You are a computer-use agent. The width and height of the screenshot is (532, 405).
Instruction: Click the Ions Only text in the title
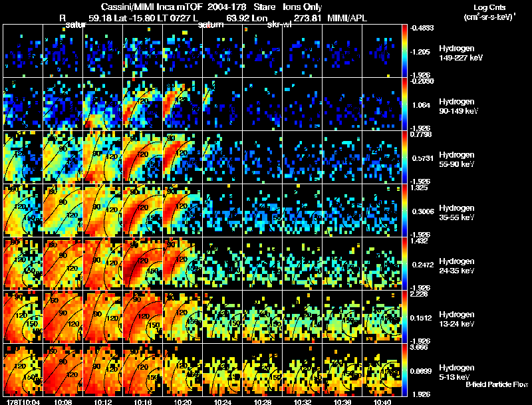[303, 7]
